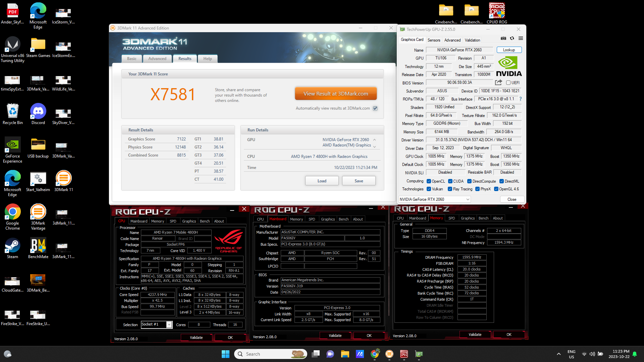The width and height of the screenshot is (644, 362).
Task: Click the GPU-Z refresh icon
Action: [512, 39]
